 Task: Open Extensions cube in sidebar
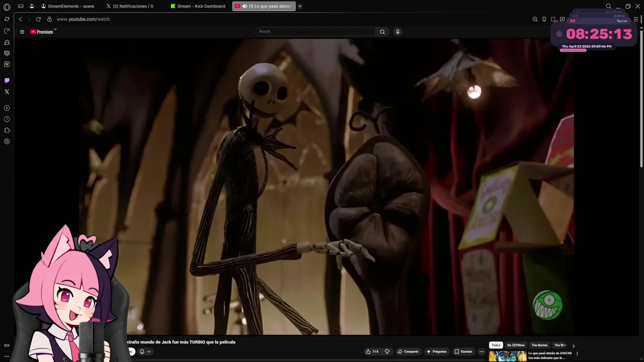(7, 130)
